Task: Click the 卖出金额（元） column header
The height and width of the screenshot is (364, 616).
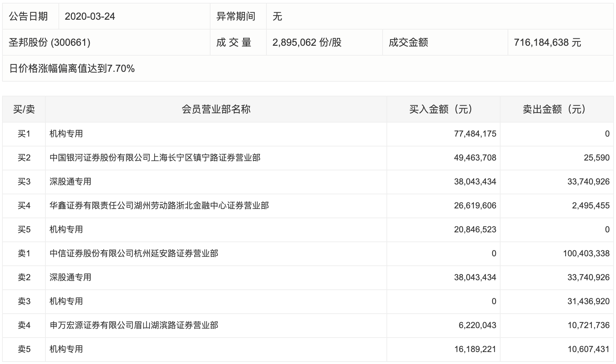Action: point(557,109)
